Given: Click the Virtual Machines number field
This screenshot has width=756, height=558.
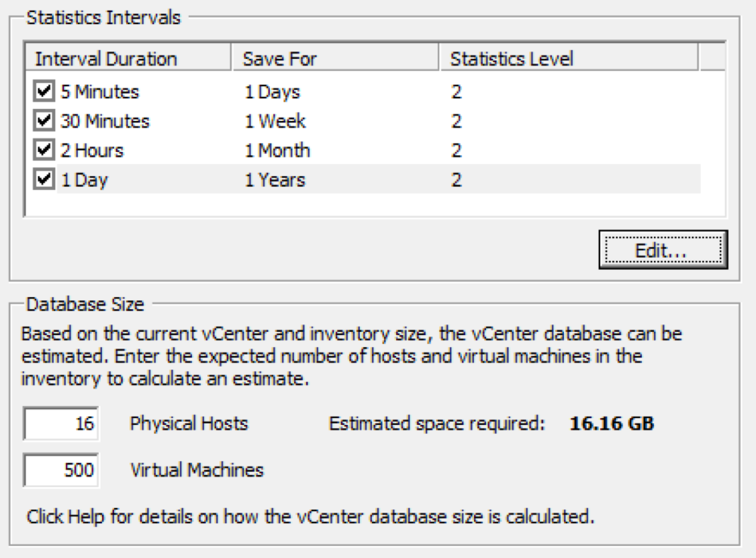Looking at the screenshot, I should point(61,470).
